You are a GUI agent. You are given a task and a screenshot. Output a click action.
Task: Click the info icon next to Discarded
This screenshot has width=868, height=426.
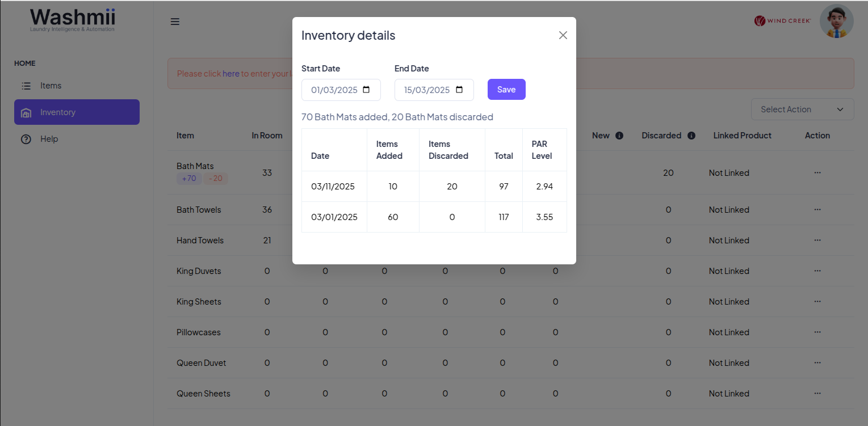click(x=691, y=136)
